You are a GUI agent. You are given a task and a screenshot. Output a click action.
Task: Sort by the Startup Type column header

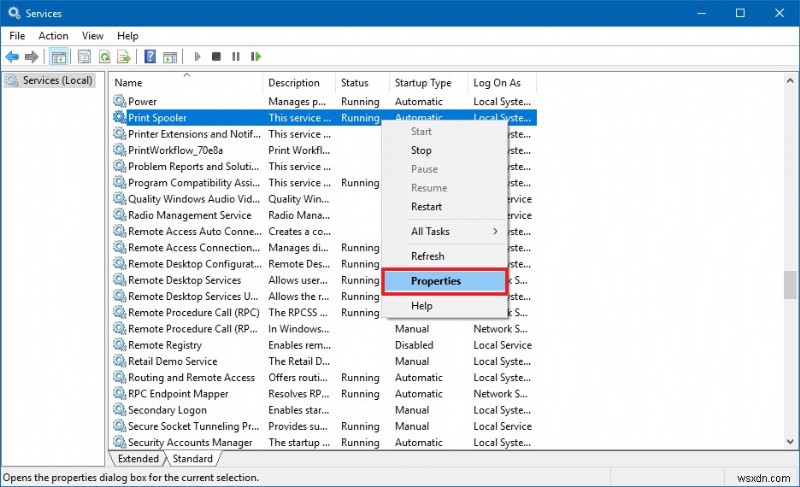[x=429, y=83]
